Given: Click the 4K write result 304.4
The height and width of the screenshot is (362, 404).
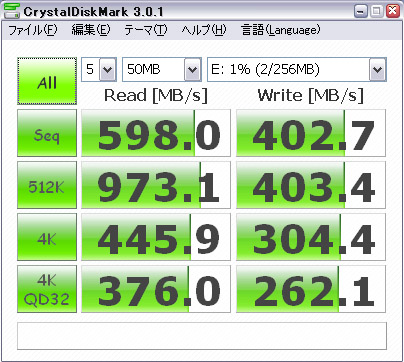Looking at the screenshot, I should (x=311, y=237).
